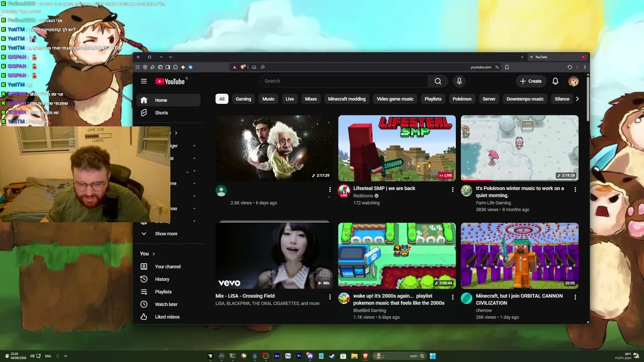The image size is (644, 362).
Task: Open more options for ORBITAL CANNON video
Action: 575,297
